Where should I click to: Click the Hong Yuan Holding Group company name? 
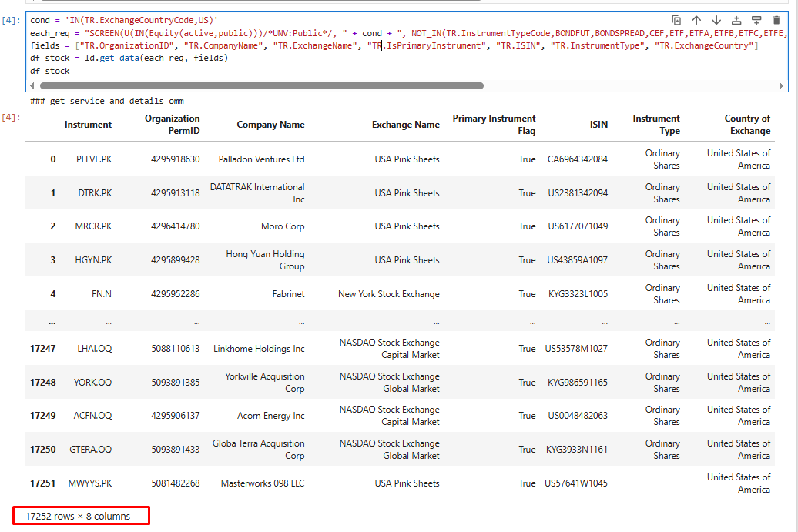pos(265,260)
